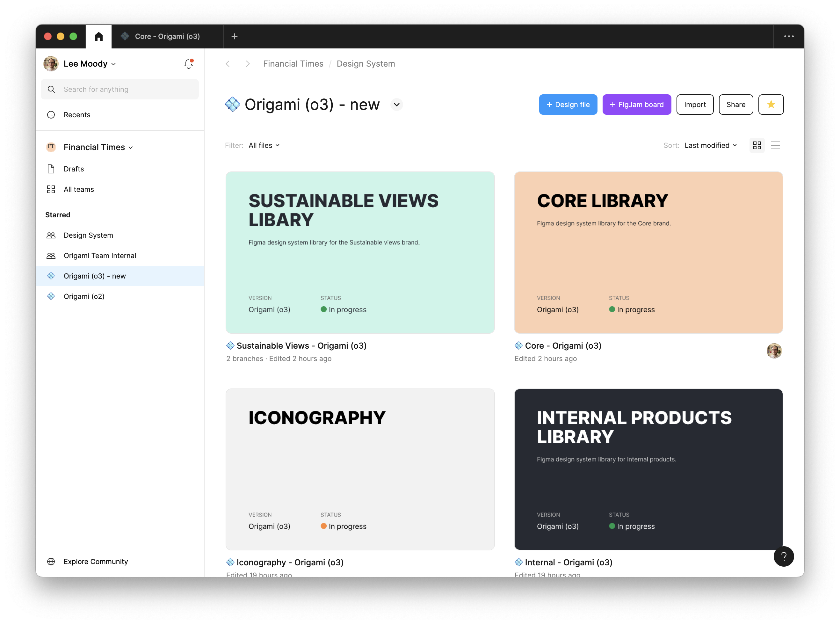Image resolution: width=840 pixels, height=624 pixels.
Task: Switch to grid view
Action: [x=757, y=145]
